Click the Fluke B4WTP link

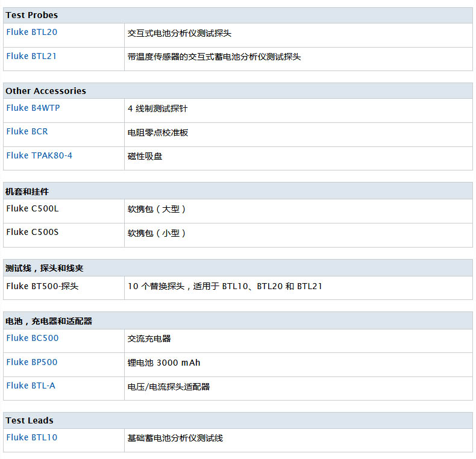pos(33,108)
